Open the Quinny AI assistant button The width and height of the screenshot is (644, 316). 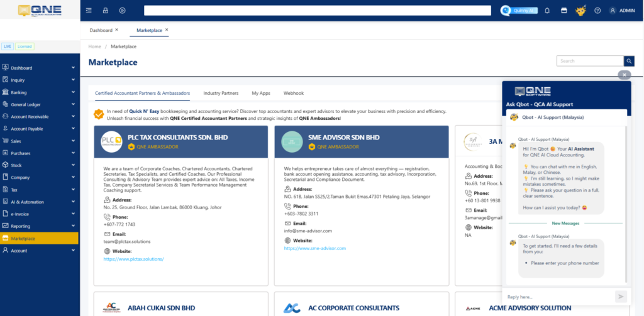pyautogui.click(x=518, y=10)
